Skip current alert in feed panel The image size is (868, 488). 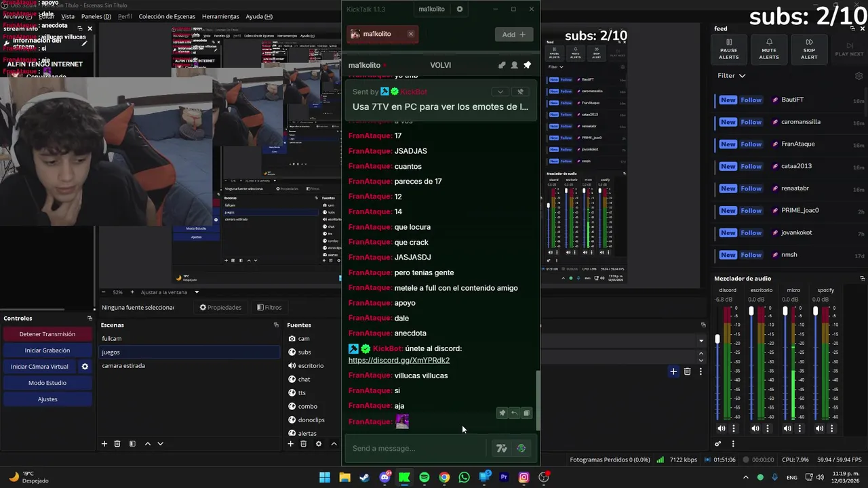pos(809,49)
